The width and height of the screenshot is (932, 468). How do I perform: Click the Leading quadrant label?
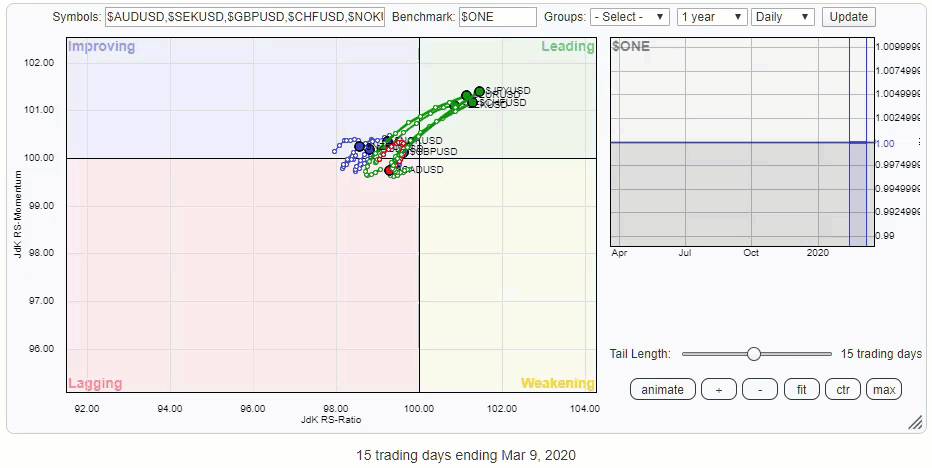pyautogui.click(x=567, y=47)
